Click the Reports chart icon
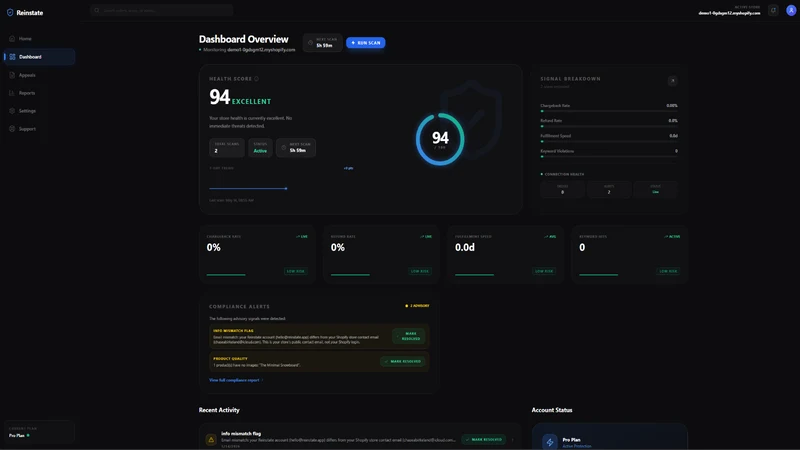The height and width of the screenshot is (450, 800). (12, 93)
